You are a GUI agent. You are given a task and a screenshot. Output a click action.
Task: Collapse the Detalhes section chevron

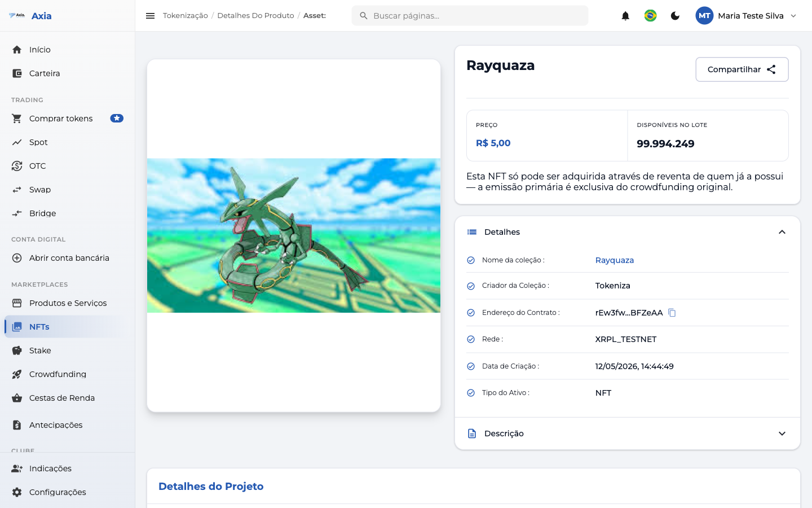point(782,232)
